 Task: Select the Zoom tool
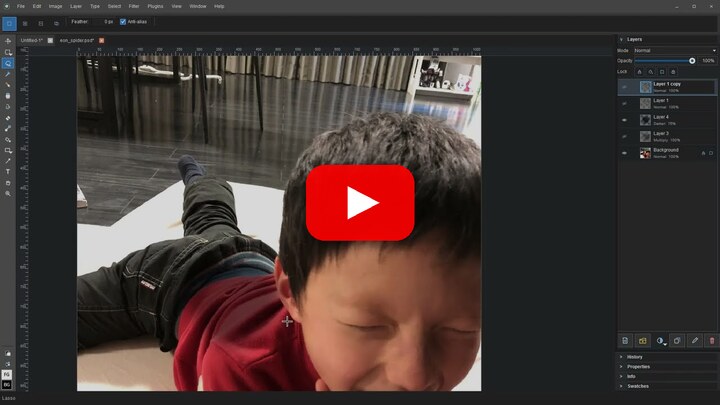coord(8,194)
